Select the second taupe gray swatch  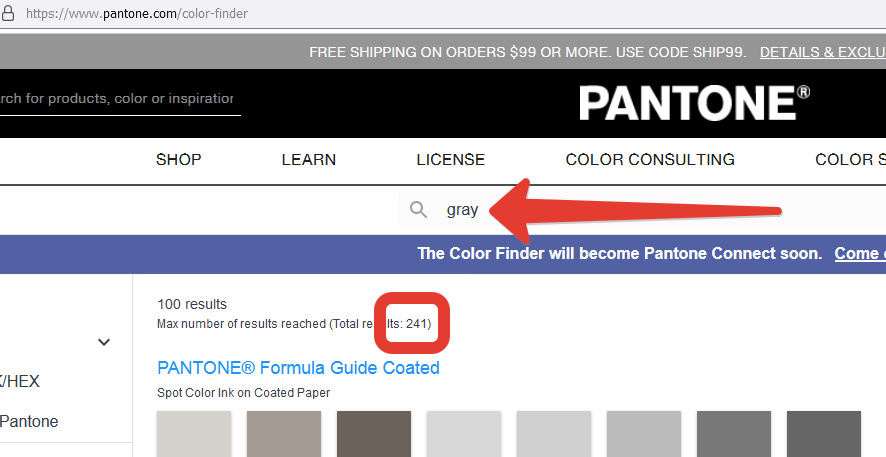click(x=284, y=434)
